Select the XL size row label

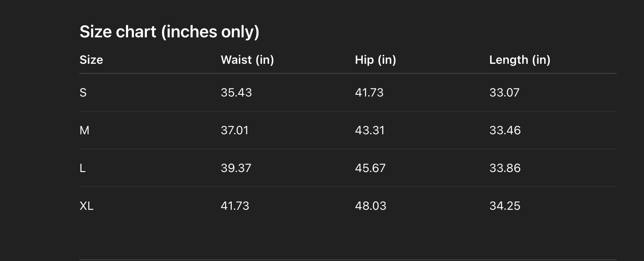pyautogui.click(x=86, y=206)
